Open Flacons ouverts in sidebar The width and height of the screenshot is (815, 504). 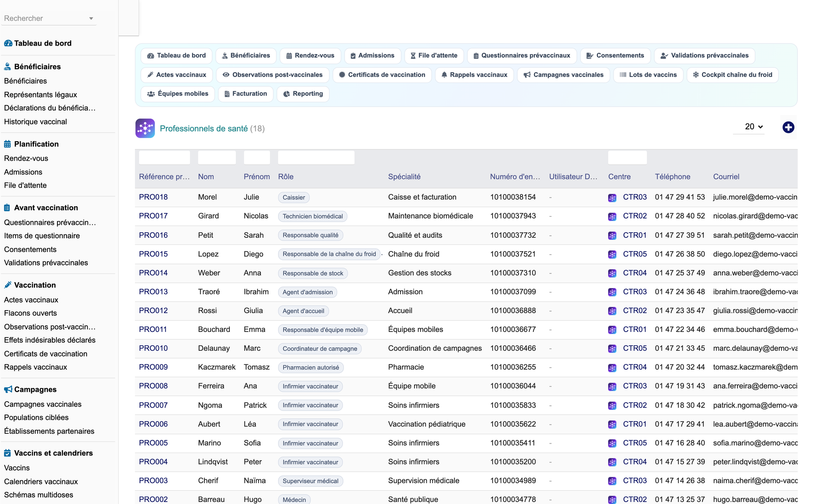pyautogui.click(x=31, y=313)
